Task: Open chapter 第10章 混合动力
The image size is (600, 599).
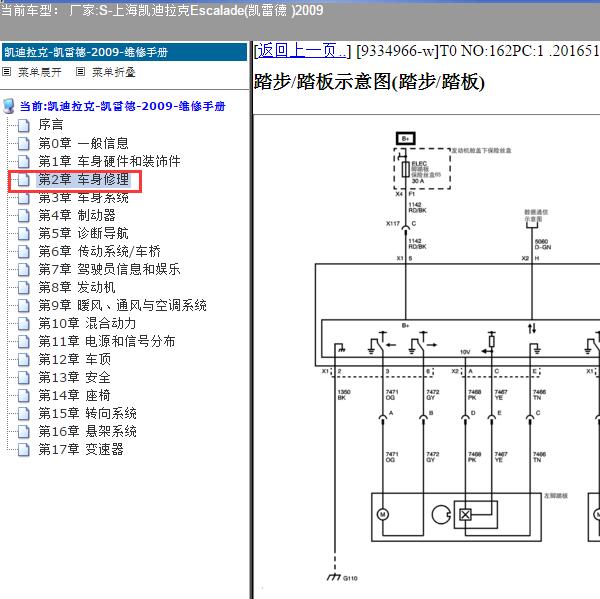Action: (87, 323)
